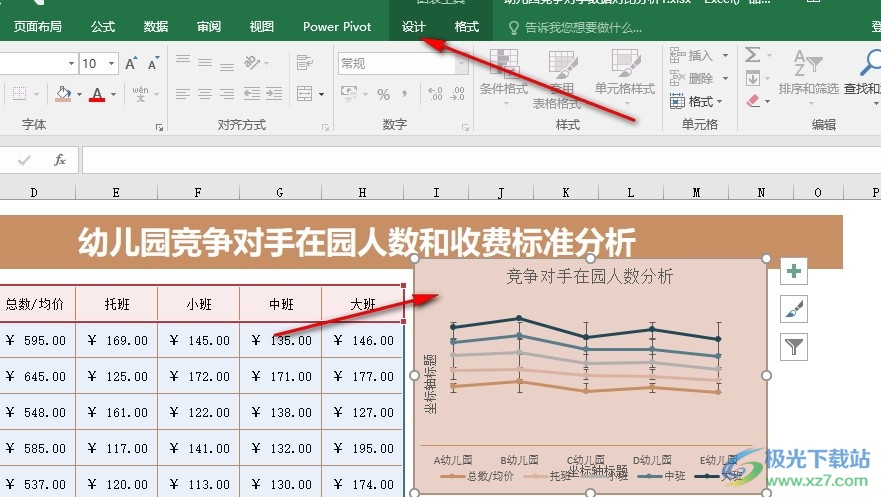Click the accounting number format icon
Screen dimensions: 881x497
(x=349, y=94)
